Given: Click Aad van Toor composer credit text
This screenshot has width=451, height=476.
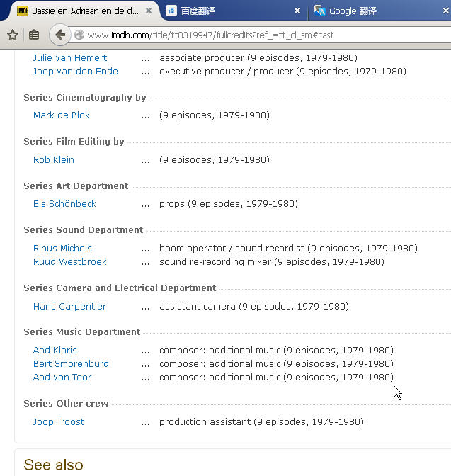Looking at the screenshot, I should click(x=276, y=377).
